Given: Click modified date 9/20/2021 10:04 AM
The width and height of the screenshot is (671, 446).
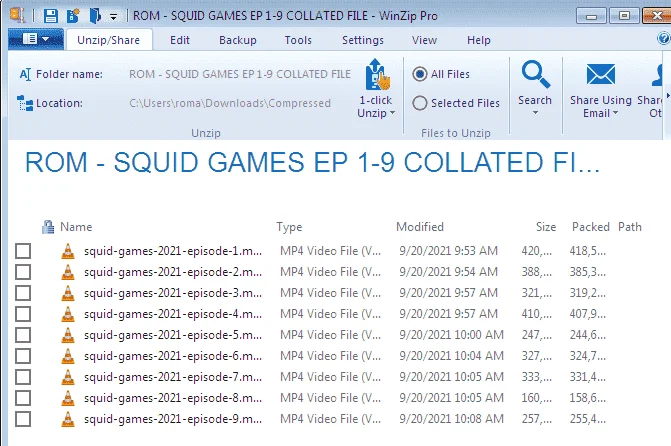Looking at the screenshot, I should [451, 356].
